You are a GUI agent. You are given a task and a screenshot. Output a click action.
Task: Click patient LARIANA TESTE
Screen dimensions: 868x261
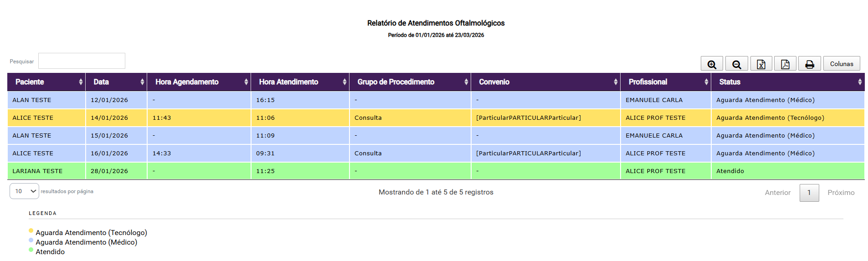tap(37, 171)
